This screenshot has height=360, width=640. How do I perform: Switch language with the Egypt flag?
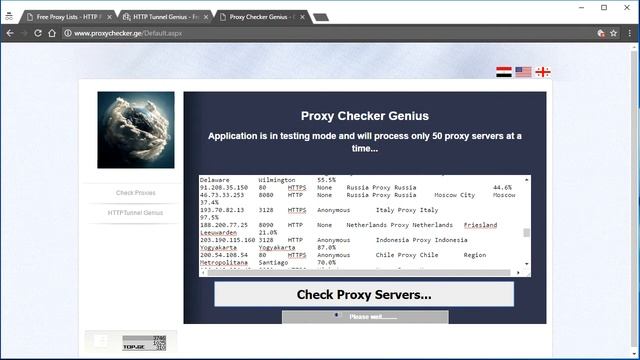[x=504, y=72]
